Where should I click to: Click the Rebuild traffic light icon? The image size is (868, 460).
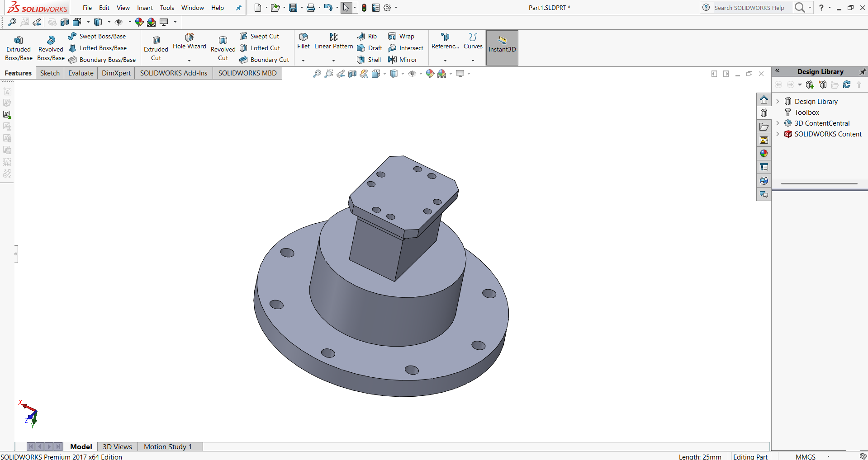(364, 8)
